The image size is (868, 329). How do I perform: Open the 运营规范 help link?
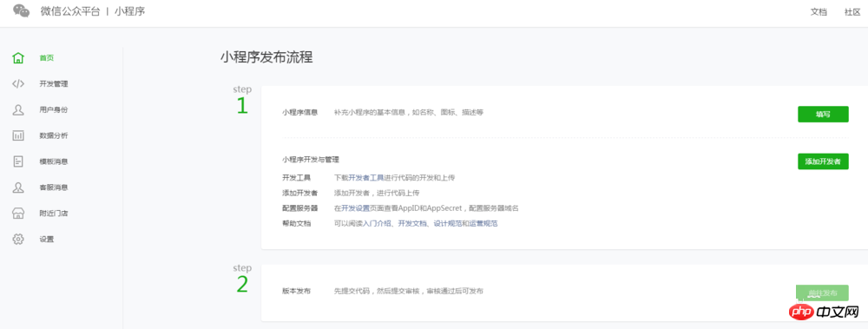[483, 224]
